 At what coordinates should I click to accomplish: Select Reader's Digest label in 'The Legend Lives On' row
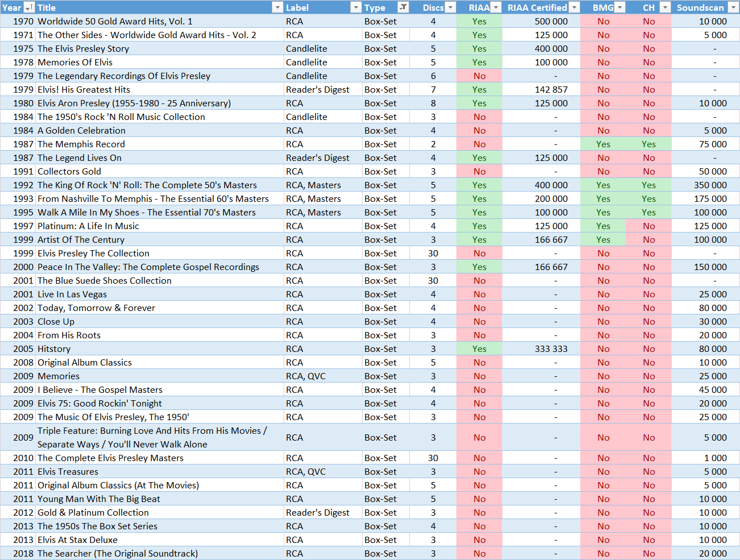[x=323, y=157]
